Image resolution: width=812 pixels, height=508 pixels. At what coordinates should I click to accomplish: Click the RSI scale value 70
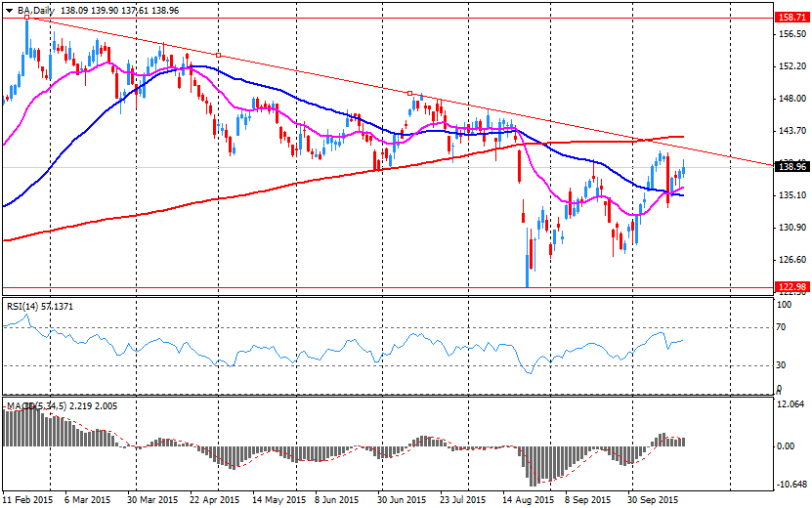(x=782, y=327)
